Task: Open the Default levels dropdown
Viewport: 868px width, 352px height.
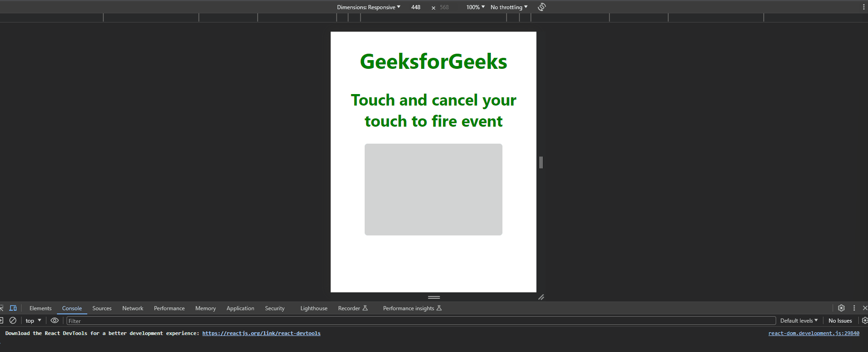Action: [x=799, y=320]
